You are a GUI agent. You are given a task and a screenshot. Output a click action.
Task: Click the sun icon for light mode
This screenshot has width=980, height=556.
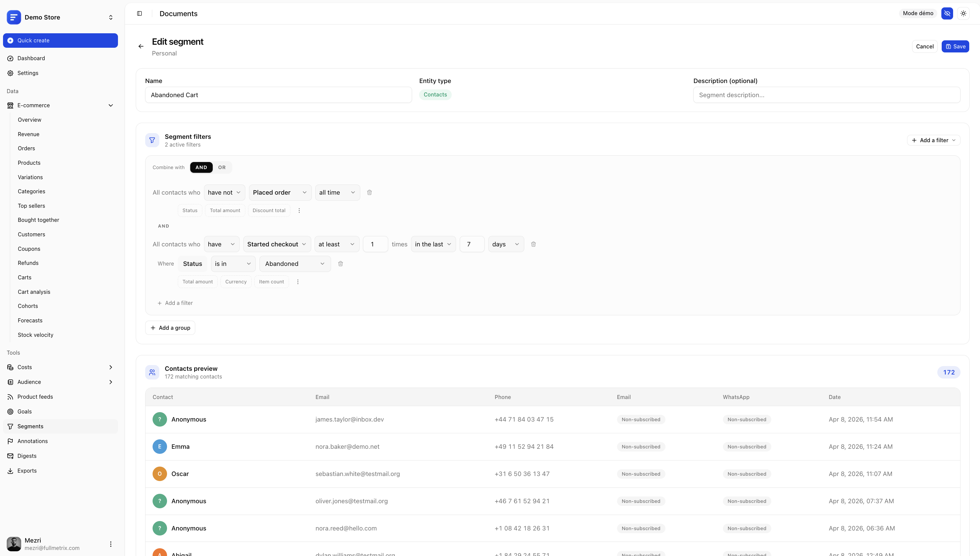(963, 13)
